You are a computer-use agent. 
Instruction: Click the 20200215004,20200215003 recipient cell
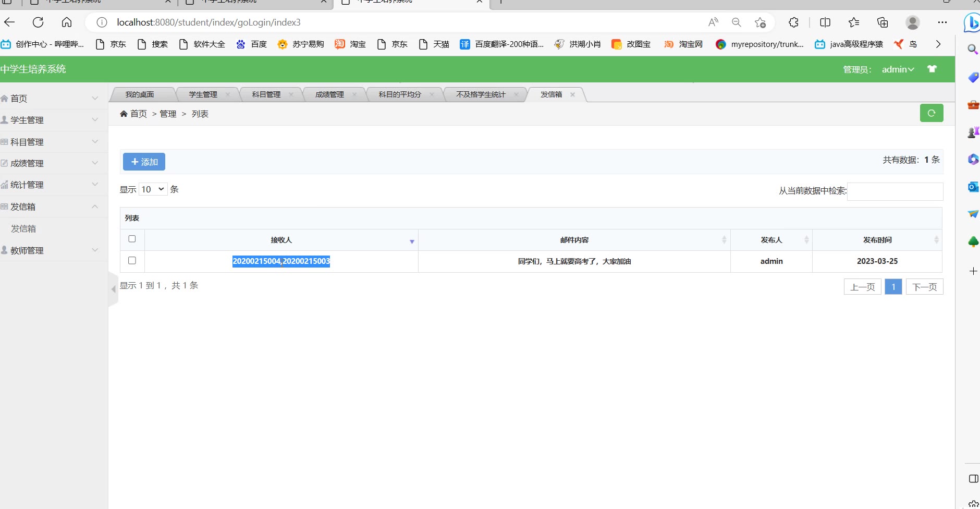pyautogui.click(x=281, y=261)
